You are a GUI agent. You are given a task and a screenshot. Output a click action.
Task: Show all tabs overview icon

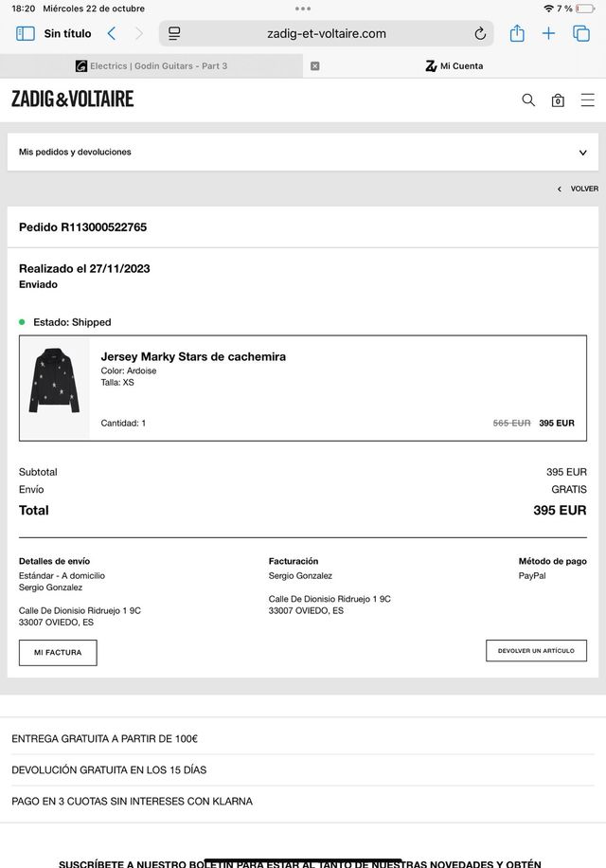(581, 33)
